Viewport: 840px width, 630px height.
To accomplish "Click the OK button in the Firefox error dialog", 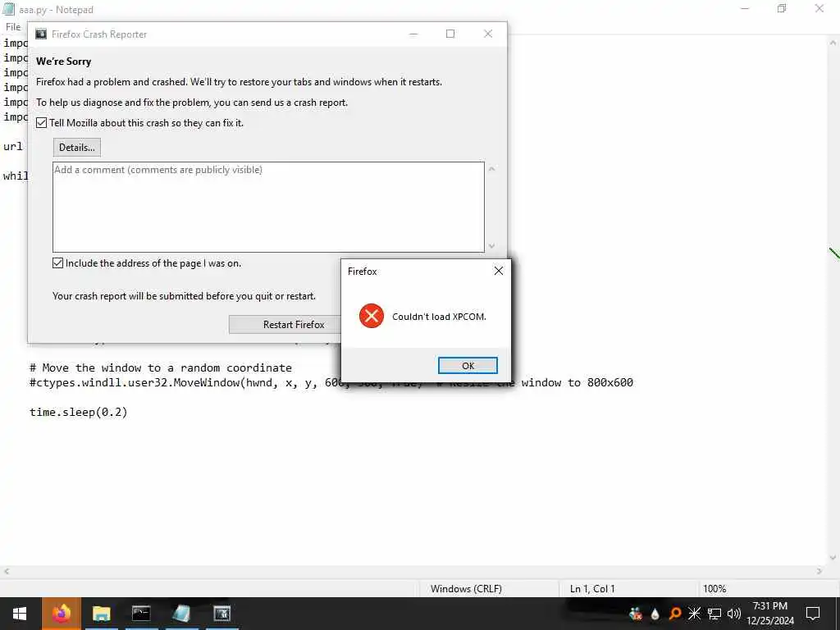I will (x=468, y=365).
